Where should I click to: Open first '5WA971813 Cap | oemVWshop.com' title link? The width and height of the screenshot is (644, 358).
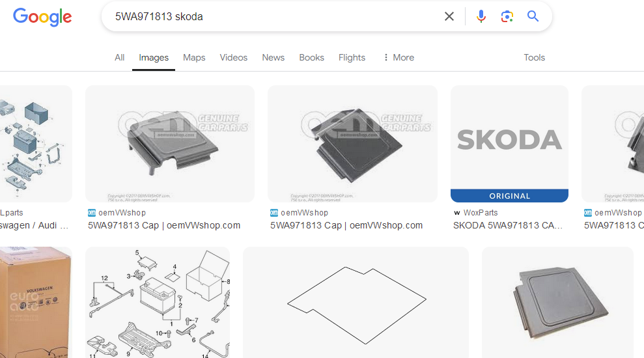point(164,225)
